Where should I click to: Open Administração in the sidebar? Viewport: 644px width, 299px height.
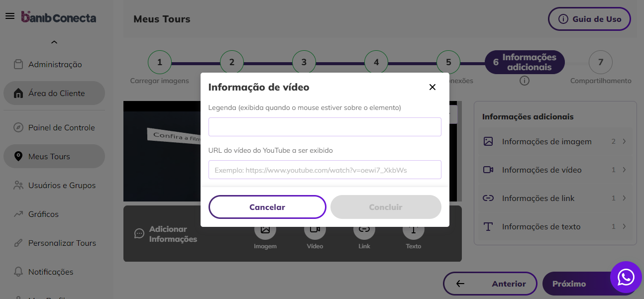point(54,64)
